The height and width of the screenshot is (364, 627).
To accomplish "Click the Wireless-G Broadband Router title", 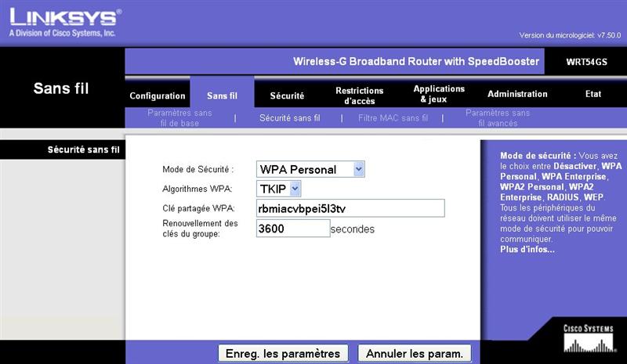I will pos(416,61).
